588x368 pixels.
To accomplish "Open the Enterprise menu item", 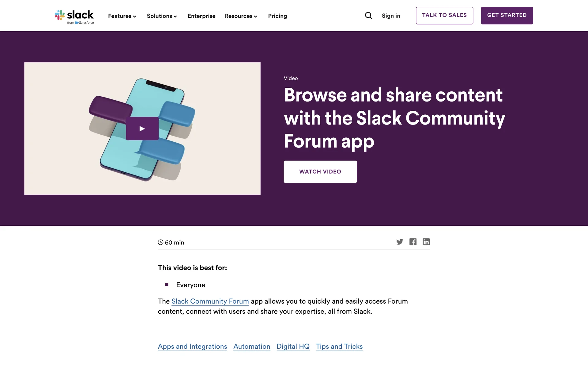I will [x=202, y=16].
